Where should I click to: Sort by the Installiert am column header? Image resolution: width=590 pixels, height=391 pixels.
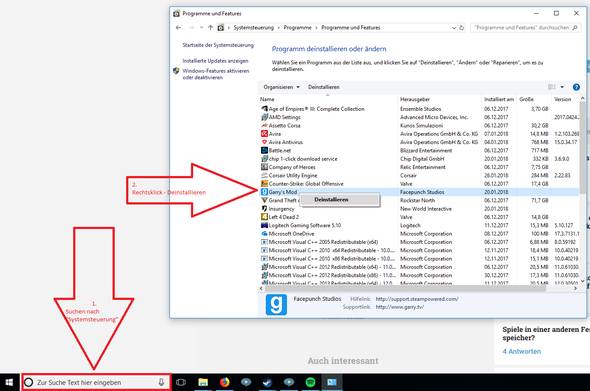click(x=499, y=99)
